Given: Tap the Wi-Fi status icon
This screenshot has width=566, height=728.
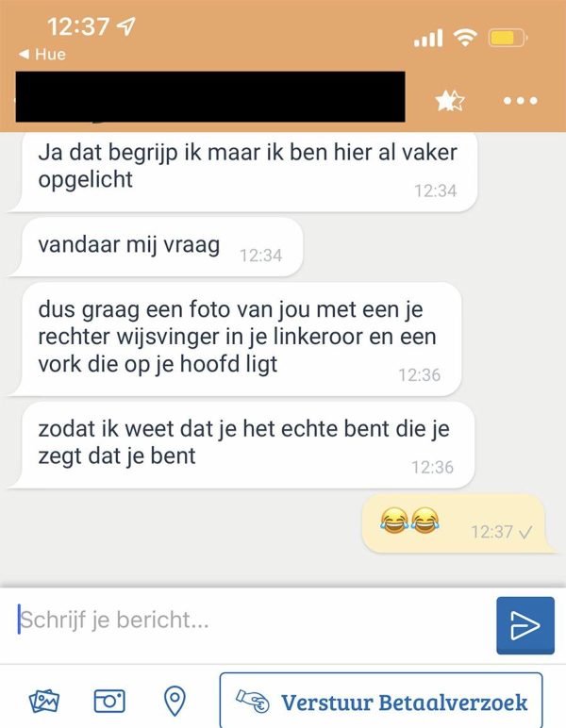Looking at the screenshot, I should (x=465, y=37).
